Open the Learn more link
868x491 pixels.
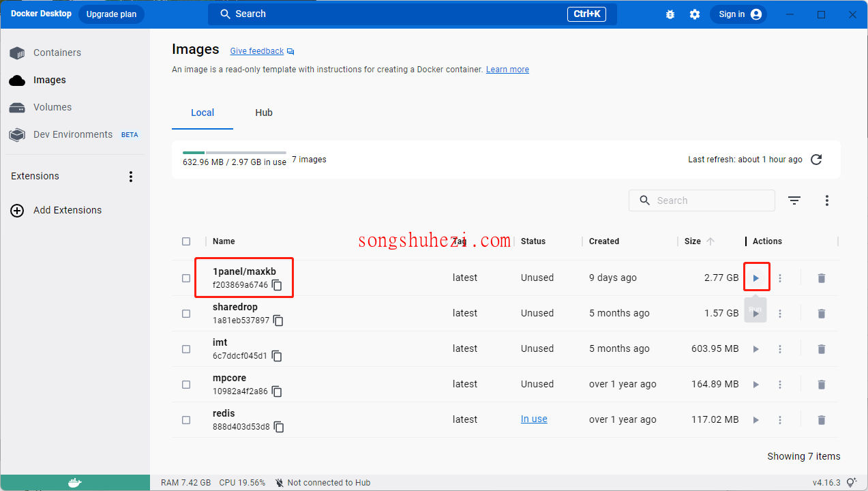tap(507, 70)
